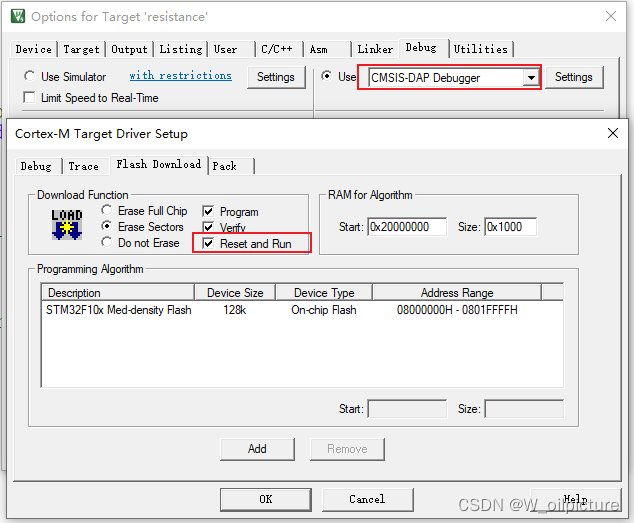Click the Device Size column header
Image resolution: width=634 pixels, height=523 pixels.
235,292
